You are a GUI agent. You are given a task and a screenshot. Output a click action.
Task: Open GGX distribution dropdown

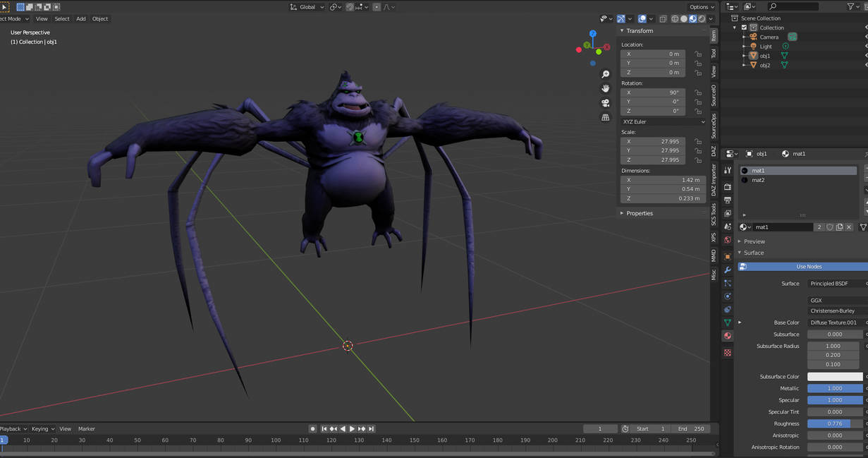click(838, 301)
